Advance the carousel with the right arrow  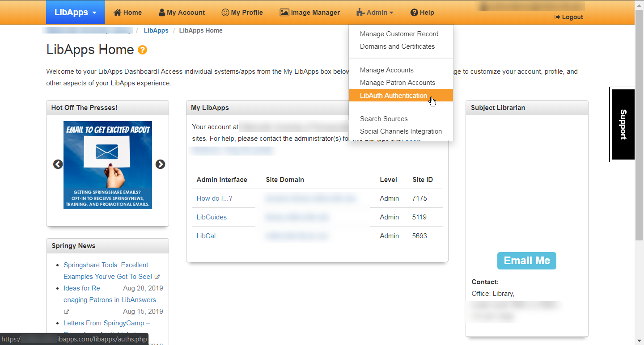(x=160, y=164)
